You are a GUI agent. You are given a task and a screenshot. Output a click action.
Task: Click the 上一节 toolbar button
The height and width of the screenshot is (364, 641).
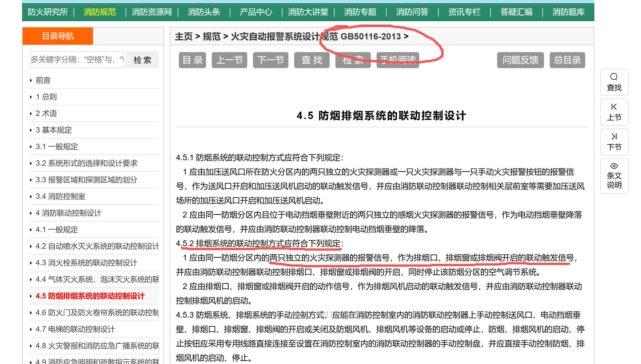(229, 60)
